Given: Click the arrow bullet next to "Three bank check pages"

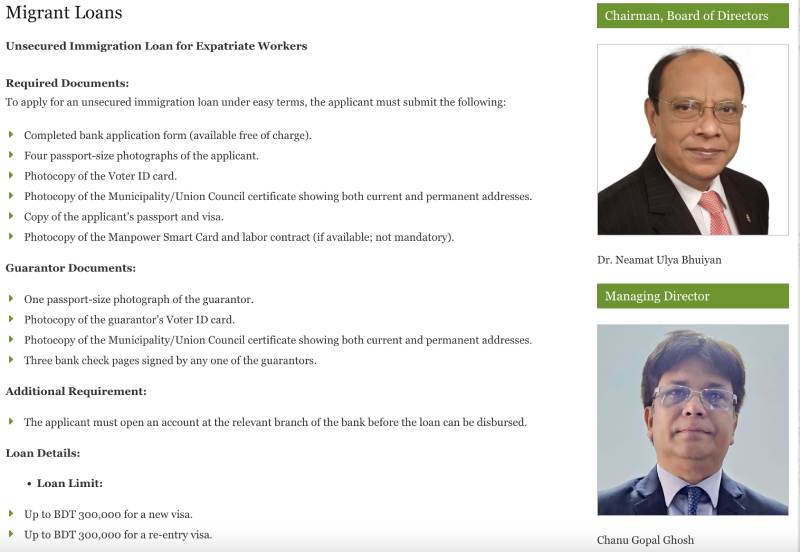Looking at the screenshot, I should tap(11, 360).
